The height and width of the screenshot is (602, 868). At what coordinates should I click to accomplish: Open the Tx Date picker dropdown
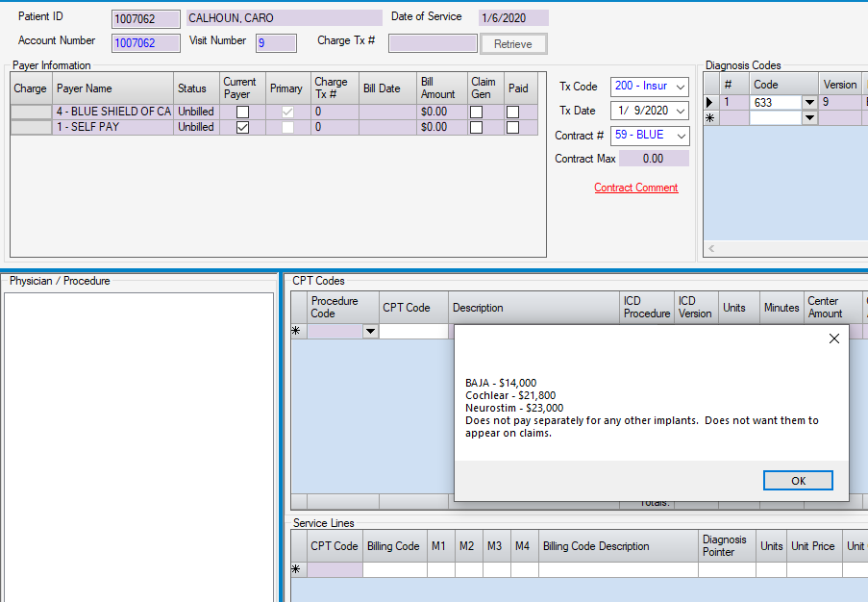[x=680, y=111]
